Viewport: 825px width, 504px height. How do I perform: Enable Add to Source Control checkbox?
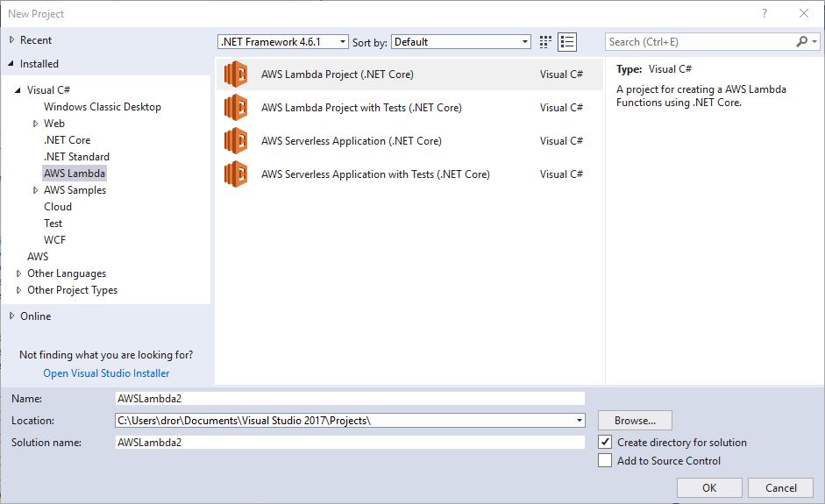click(605, 461)
